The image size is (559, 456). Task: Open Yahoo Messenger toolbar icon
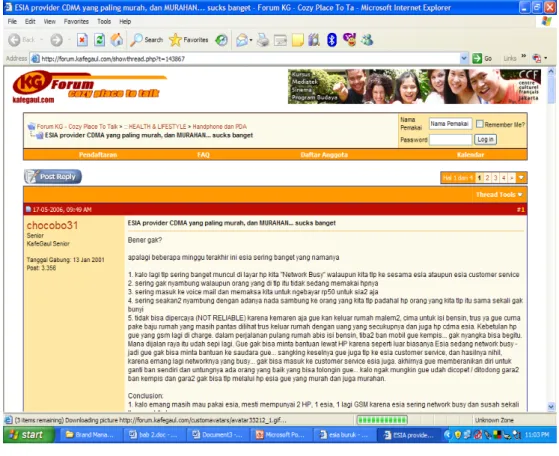coord(350,40)
